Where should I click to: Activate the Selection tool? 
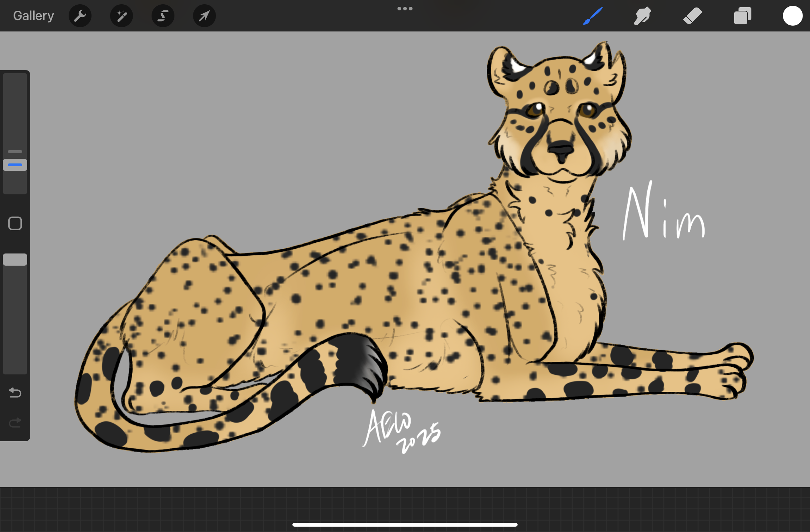click(163, 16)
